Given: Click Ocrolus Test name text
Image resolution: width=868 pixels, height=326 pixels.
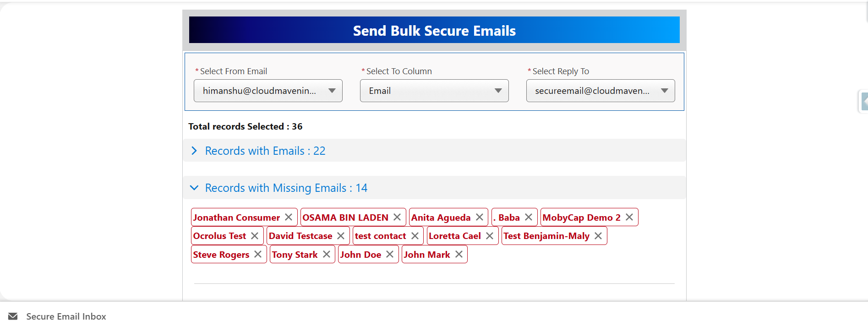Looking at the screenshot, I should point(219,236).
